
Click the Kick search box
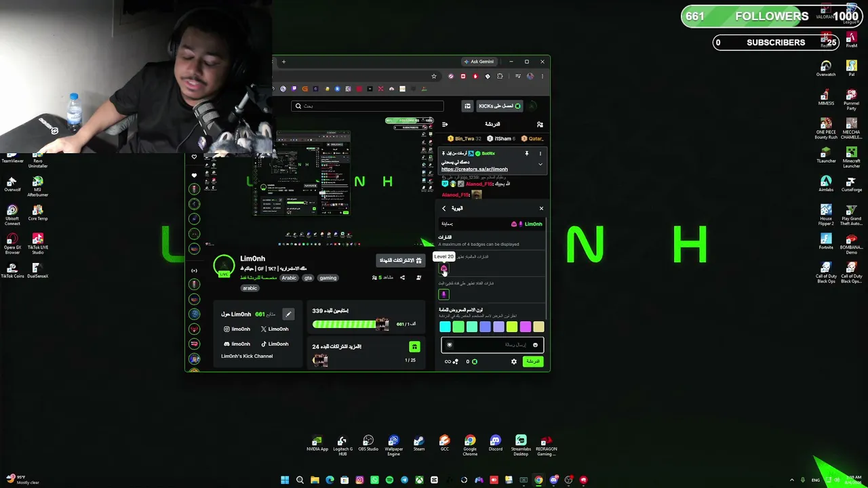click(x=368, y=106)
